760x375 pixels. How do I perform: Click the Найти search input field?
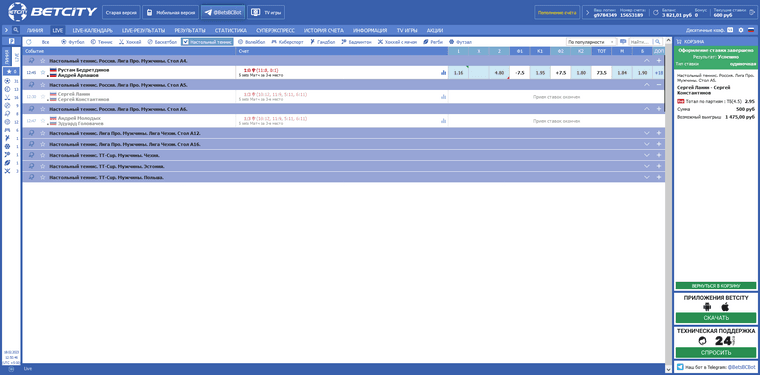pyautogui.click(x=641, y=42)
